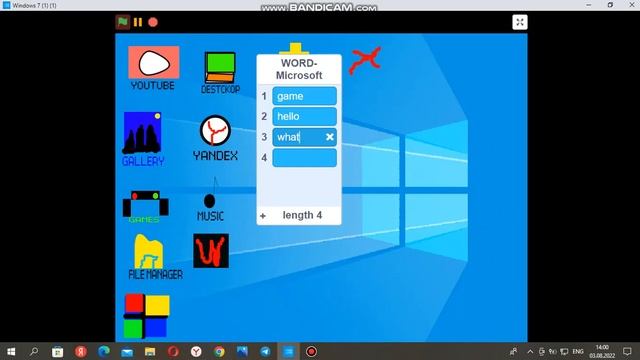Screen dimensions: 640x360
Task: Launch Google Chrome from taskbar
Action: click(219, 351)
